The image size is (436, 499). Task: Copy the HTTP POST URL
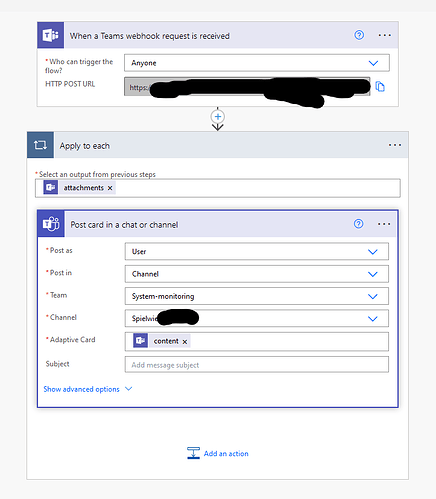[380, 86]
